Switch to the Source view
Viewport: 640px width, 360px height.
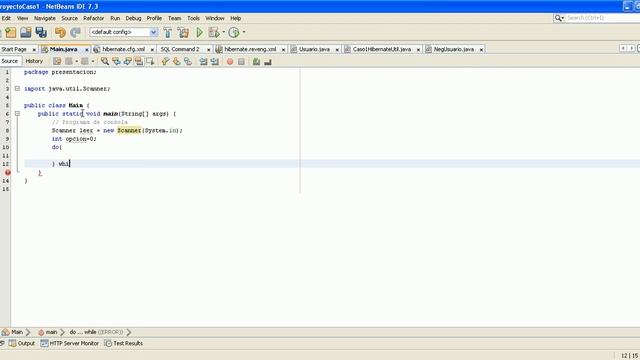pos(9,61)
